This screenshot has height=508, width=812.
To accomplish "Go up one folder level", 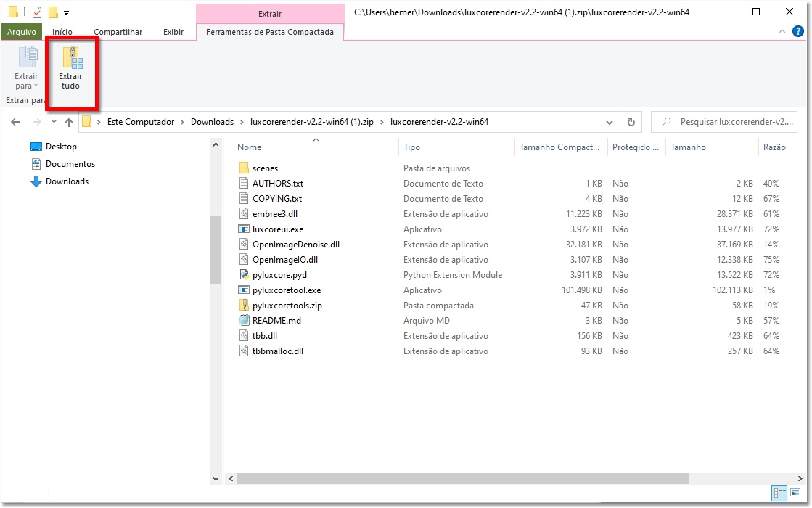I will click(69, 122).
